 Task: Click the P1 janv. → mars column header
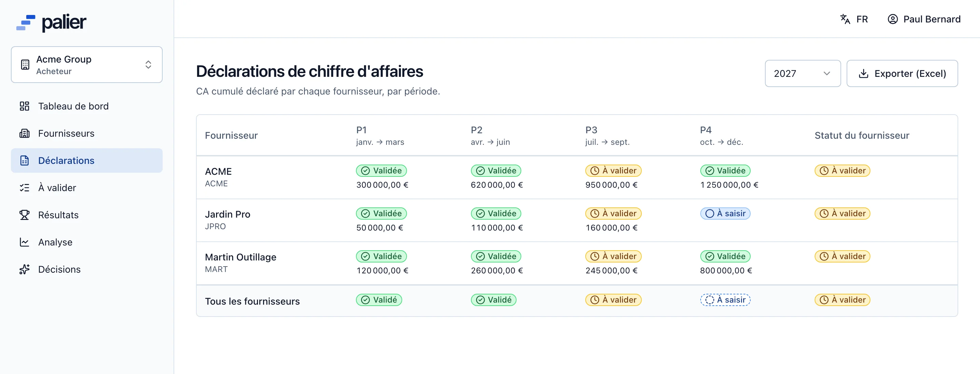coord(380,136)
